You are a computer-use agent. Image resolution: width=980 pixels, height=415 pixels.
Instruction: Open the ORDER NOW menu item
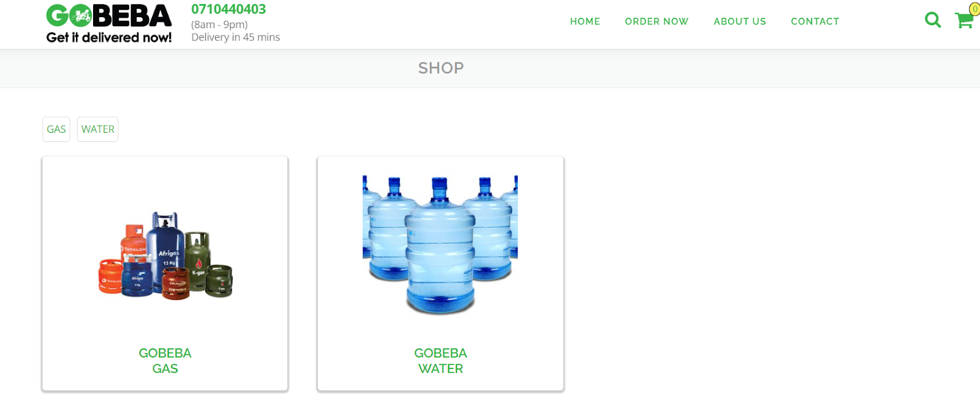[x=657, y=21]
